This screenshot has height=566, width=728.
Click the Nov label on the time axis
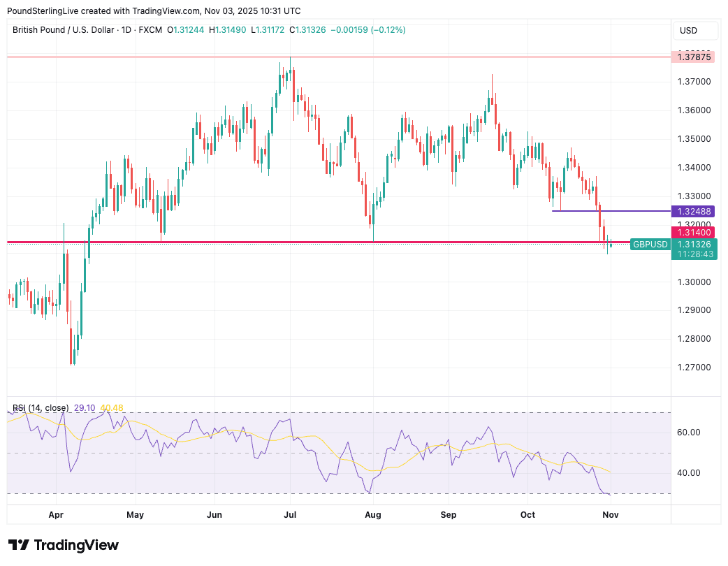pyautogui.click(x=611, y=515)
